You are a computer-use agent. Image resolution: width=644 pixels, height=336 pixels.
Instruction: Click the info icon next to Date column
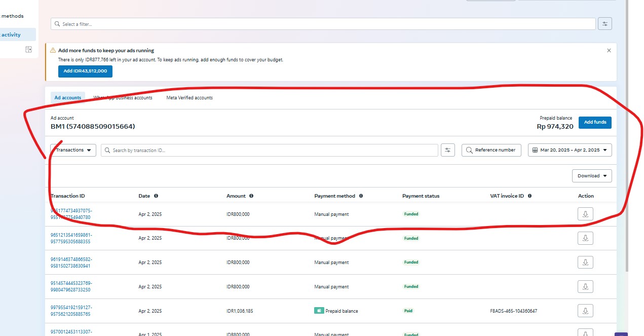(156, 196)
